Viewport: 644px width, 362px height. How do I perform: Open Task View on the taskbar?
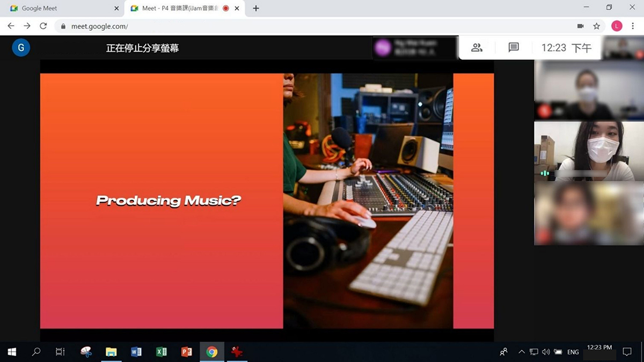(x=60, y=352)
